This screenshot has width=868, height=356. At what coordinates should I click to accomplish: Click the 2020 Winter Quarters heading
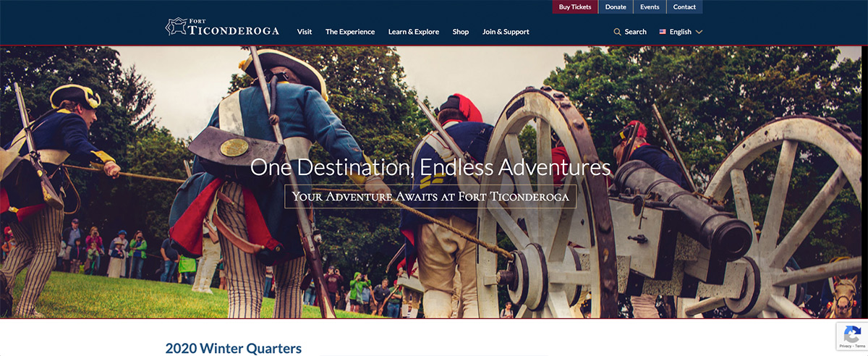click(x=234, y=349)
